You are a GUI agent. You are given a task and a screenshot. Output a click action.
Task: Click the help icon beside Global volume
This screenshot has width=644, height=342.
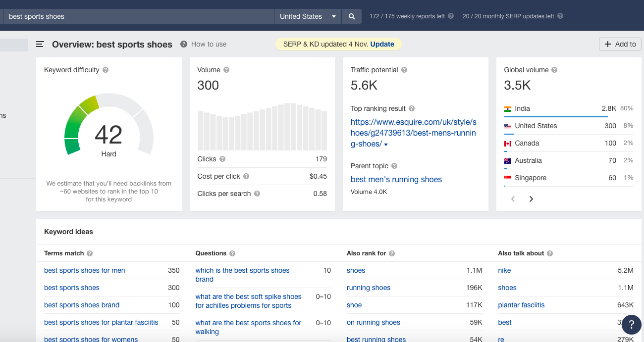coord(554,70)
